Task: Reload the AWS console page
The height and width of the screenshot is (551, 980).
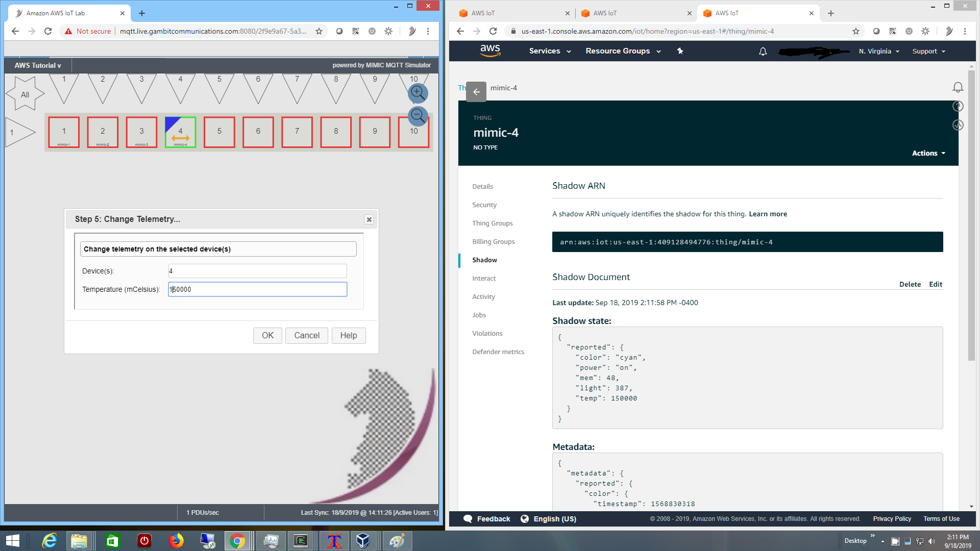Action: (x=493, y=31)
